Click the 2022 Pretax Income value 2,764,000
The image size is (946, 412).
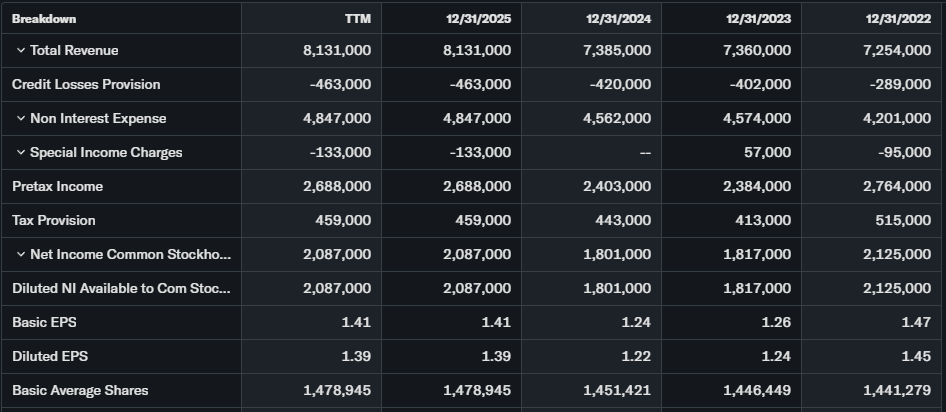[897, 187]
